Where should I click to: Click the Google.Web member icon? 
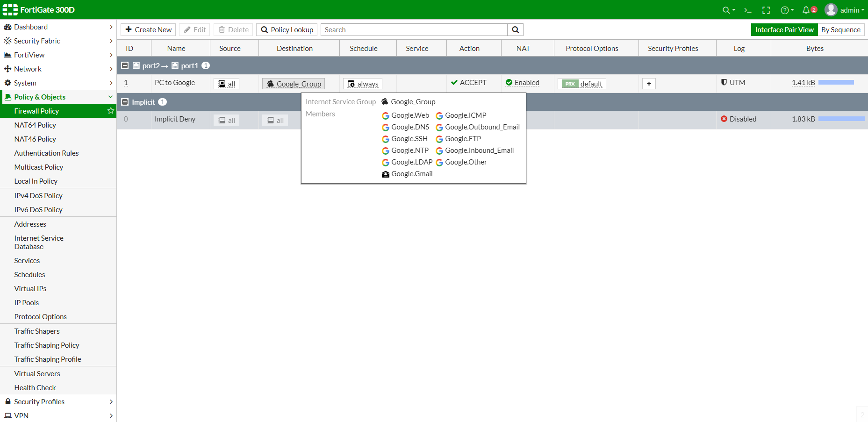386,116
